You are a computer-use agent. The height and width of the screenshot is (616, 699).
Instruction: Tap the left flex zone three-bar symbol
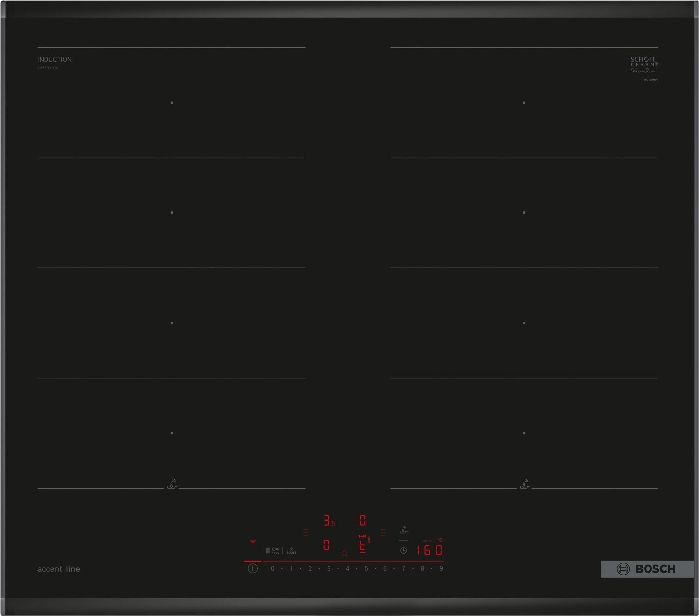306,533
